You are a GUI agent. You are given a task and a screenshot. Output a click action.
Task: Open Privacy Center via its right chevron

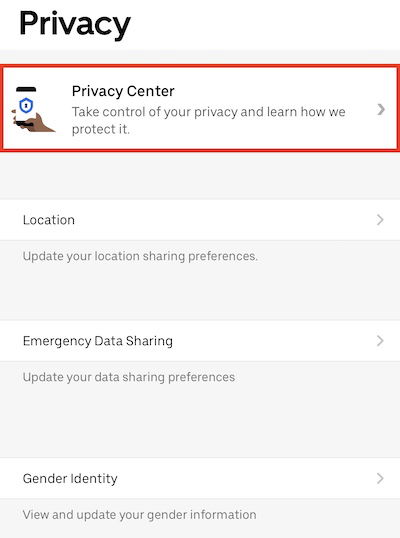pos(381,110)
